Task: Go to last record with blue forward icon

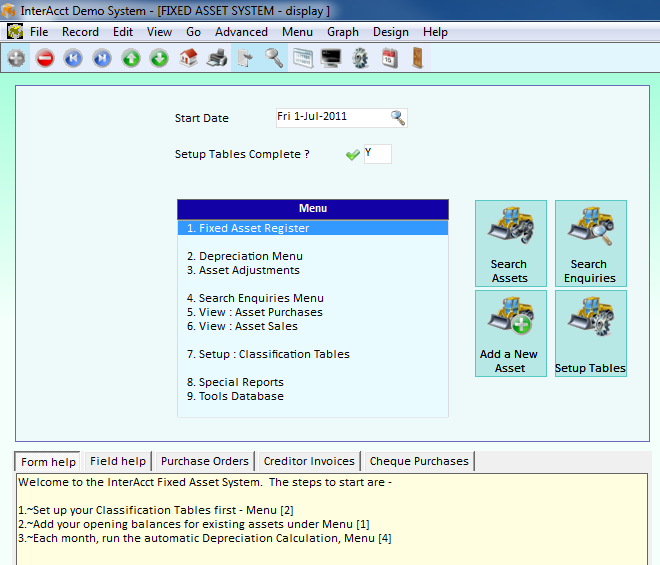Action: coord(102,58)
